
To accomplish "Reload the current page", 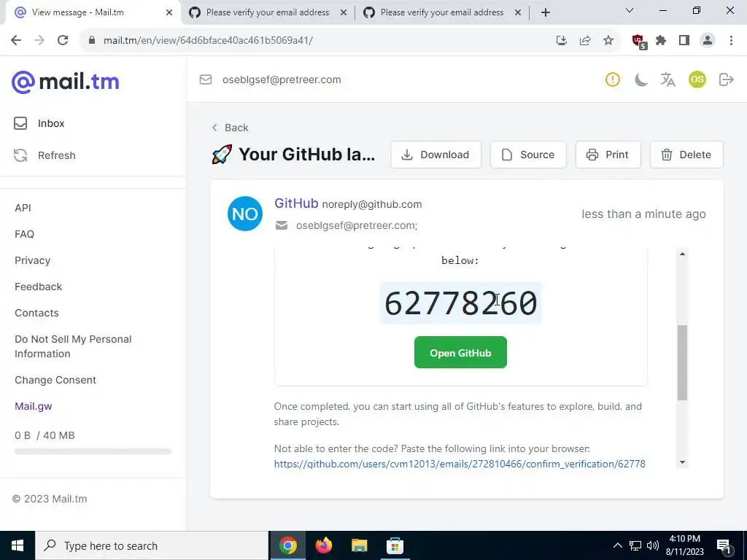I will pyautogui.click(x=63, y=41).
